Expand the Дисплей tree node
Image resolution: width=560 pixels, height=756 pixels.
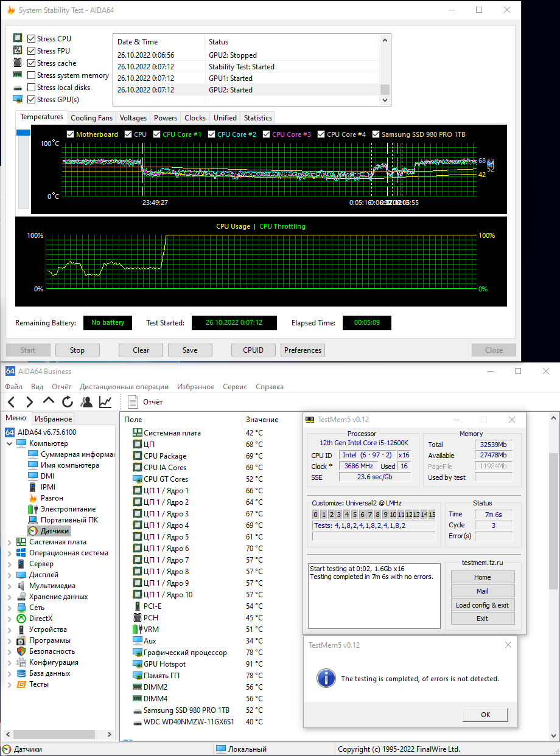(x=10, y=575)
